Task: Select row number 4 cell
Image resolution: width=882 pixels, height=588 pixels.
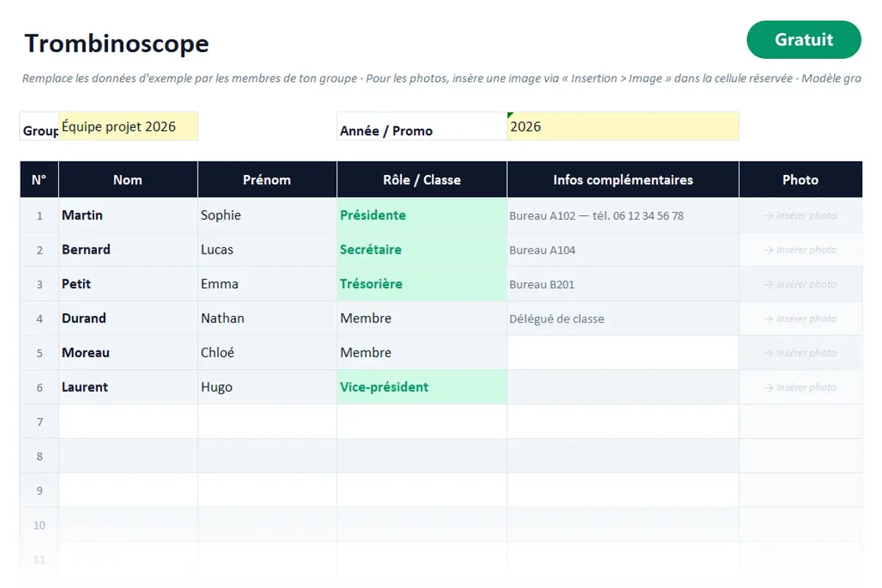Action: tap(39, 318)
